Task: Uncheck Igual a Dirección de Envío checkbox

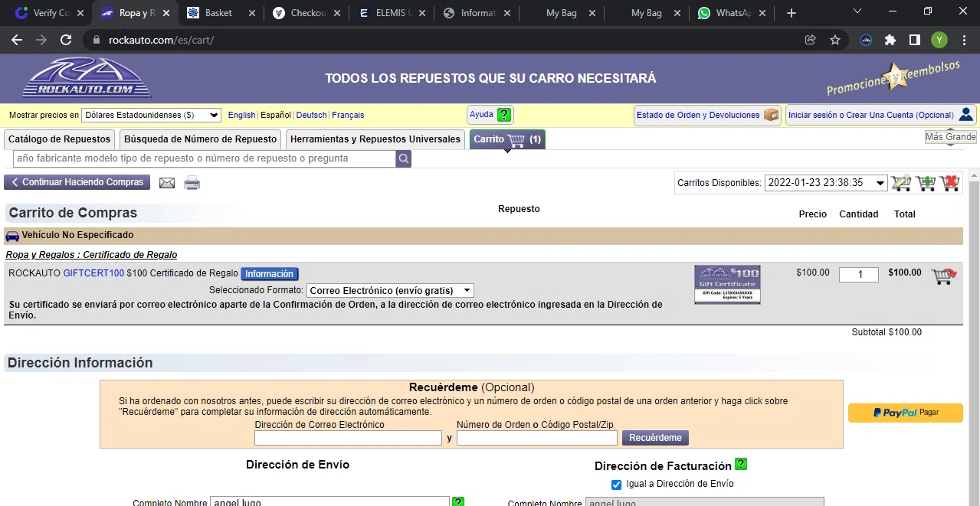Action: [616, 485]
